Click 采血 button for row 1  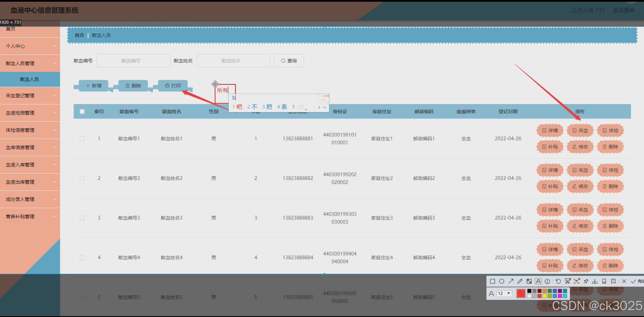tap(580, 131)
